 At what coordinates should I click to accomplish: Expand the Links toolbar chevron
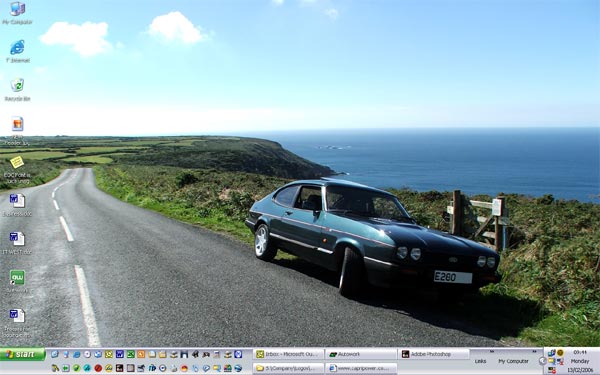pos(492,351)
